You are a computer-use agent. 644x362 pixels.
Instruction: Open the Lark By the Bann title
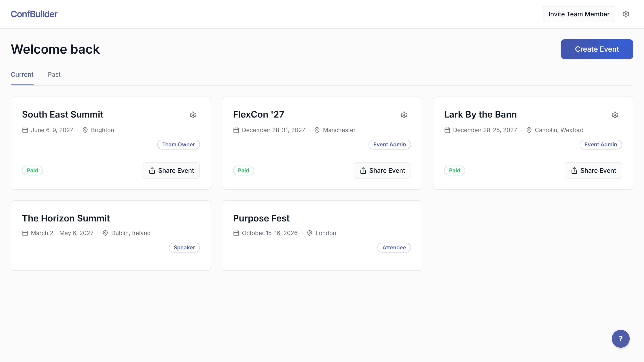click(x=480, y=114)
